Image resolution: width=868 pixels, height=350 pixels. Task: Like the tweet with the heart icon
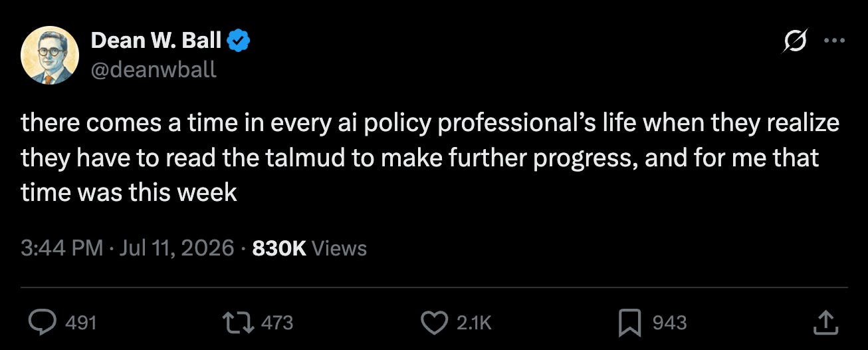coord(435,323)
